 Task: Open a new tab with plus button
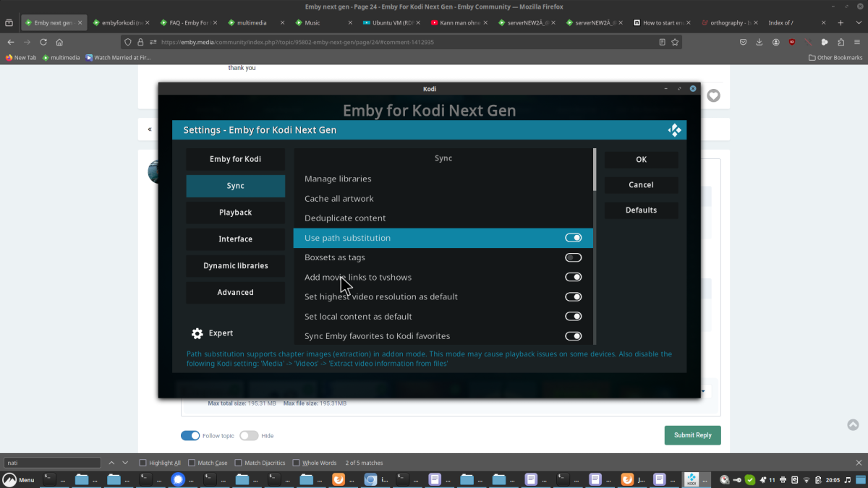[841, 22]
